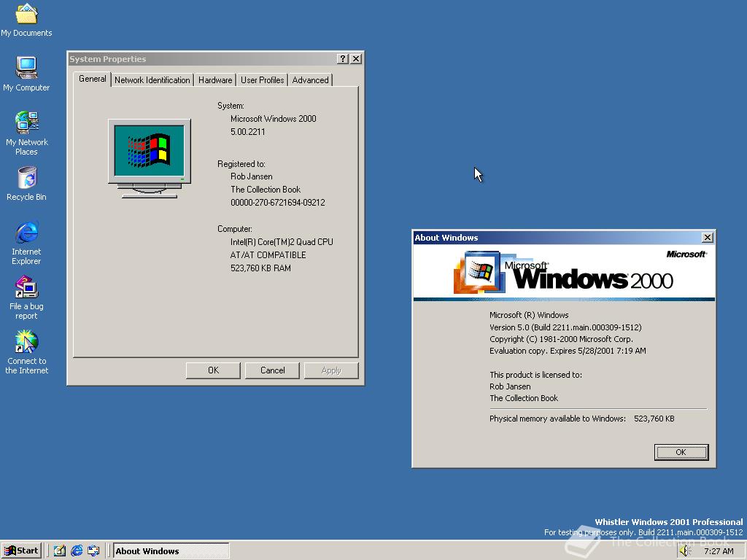Click 'Physical memory available to Windows' line
747x560 pixels.
[581, 419]
